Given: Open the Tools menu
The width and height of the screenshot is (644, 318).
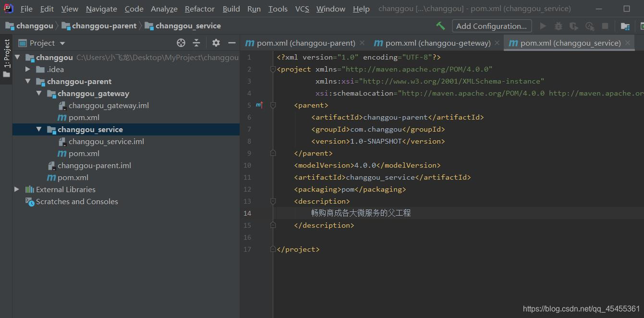Looking at the screenshot, I should coord(278,9).
